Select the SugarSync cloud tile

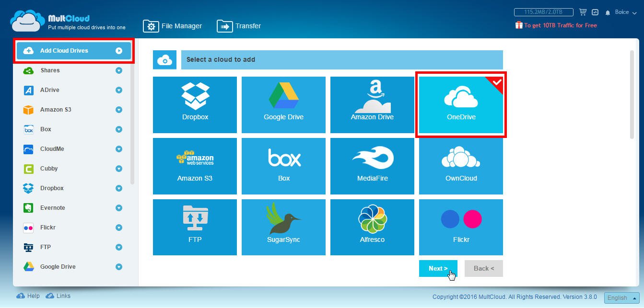click(x=283, y=228)
